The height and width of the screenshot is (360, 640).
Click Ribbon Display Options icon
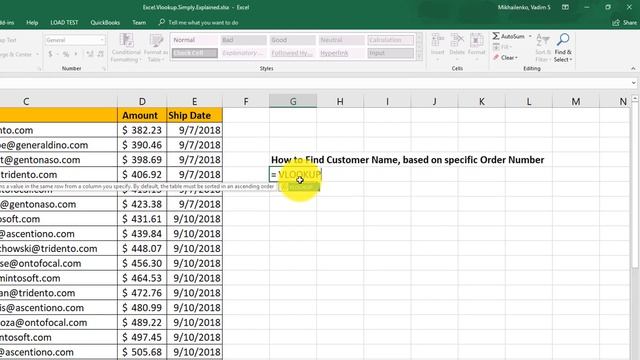point(565,7)
